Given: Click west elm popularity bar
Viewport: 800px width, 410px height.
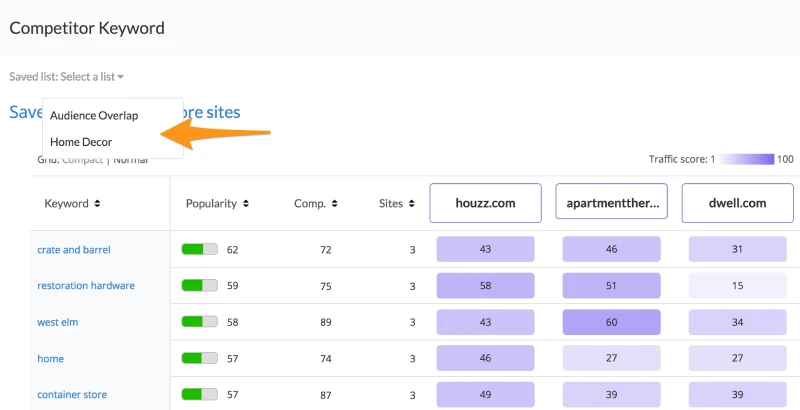Looking at the screenshot, I should pos(199,322).
